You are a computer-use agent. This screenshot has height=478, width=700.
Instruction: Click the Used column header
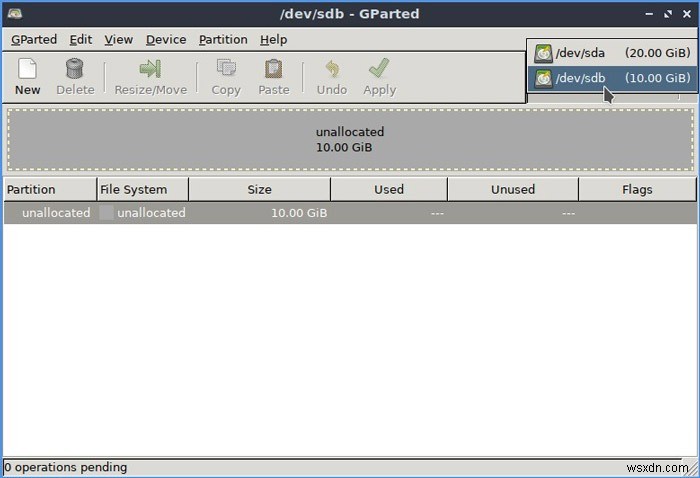pos(389,190)
